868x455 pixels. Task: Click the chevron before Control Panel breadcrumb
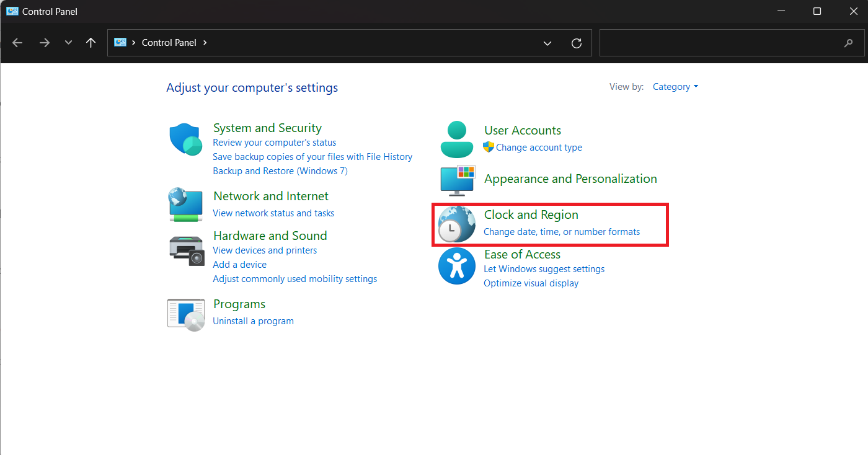click(x=134, y=43)
